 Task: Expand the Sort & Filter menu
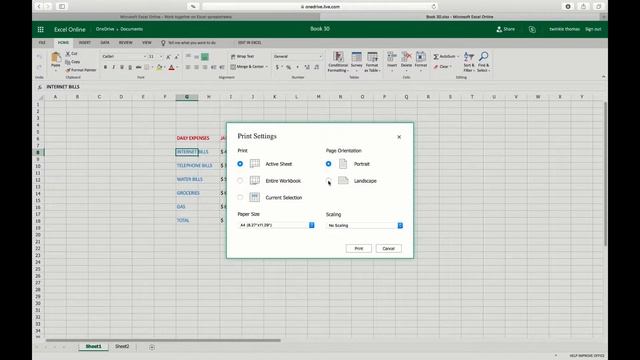tap(469, 62)
